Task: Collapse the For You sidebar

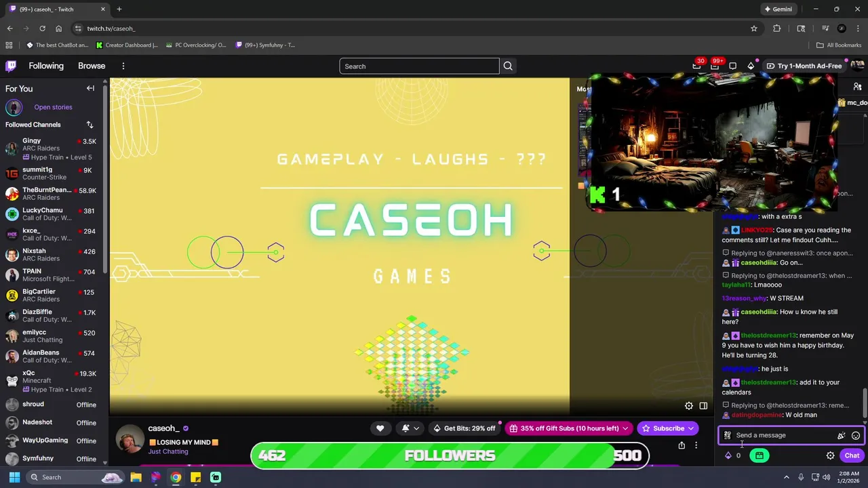Action: pos(90,88)
